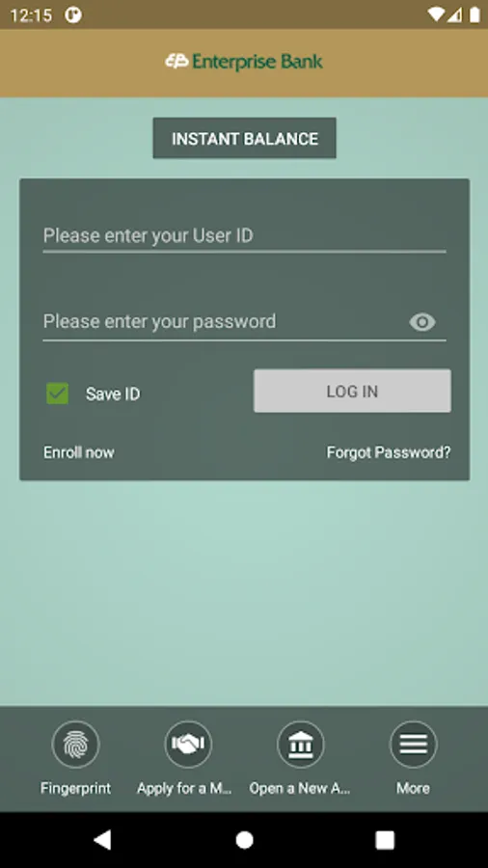Open the Forgot Password? link
The height and width of the screenshot is (868, 488).
pos(389,452)
